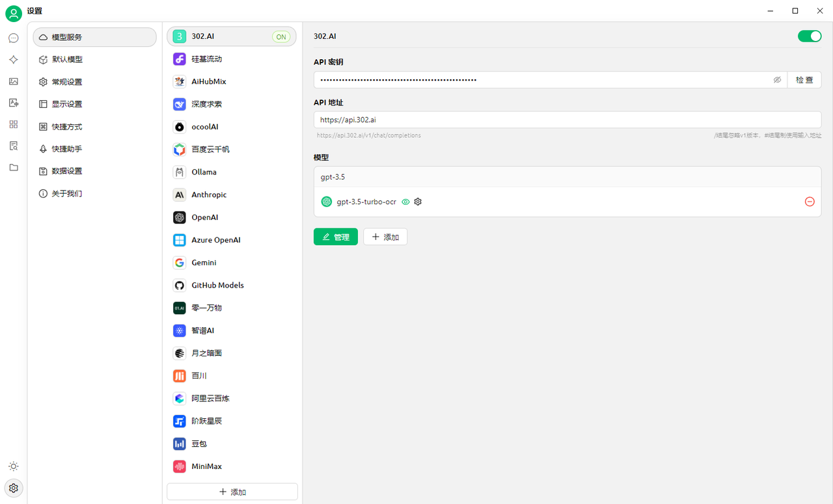
Task: Click the green user avatar
Action: (14, 13)
